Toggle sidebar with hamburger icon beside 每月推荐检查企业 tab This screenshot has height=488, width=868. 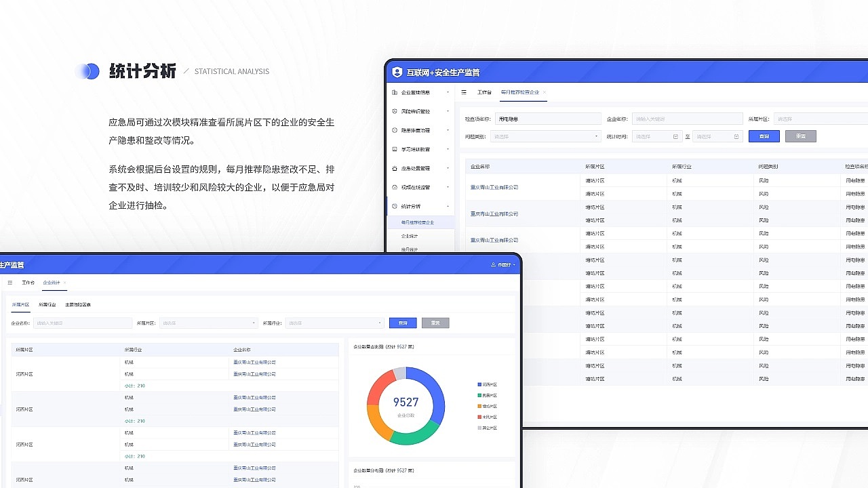(x=464, y=92)
